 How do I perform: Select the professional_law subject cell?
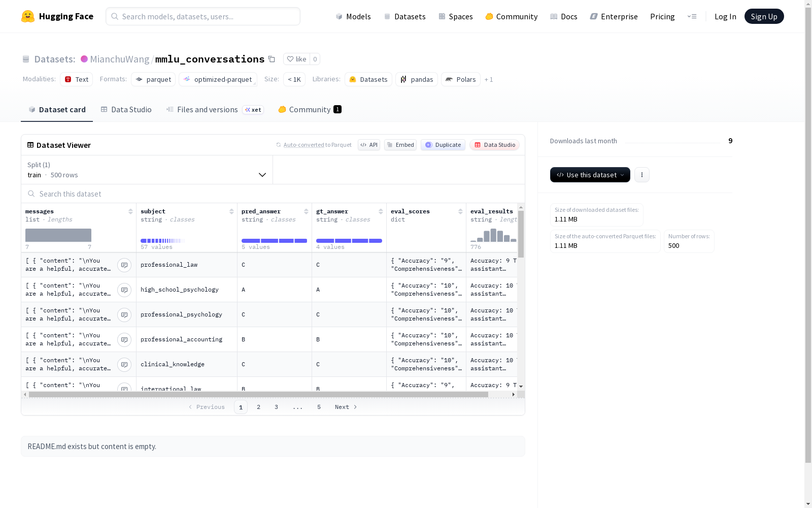click(x=187, y=265)
